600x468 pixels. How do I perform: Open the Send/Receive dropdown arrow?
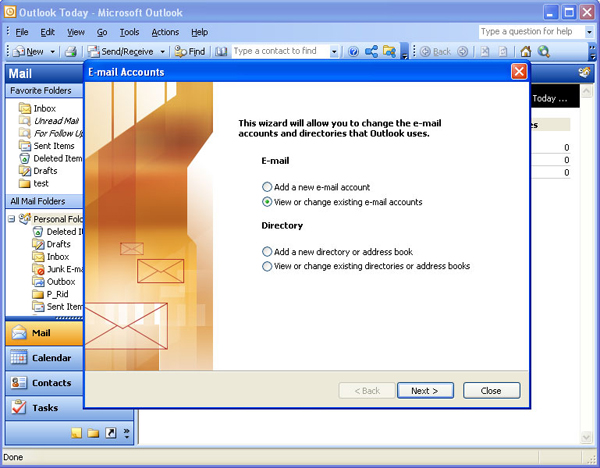coord(162,52)
